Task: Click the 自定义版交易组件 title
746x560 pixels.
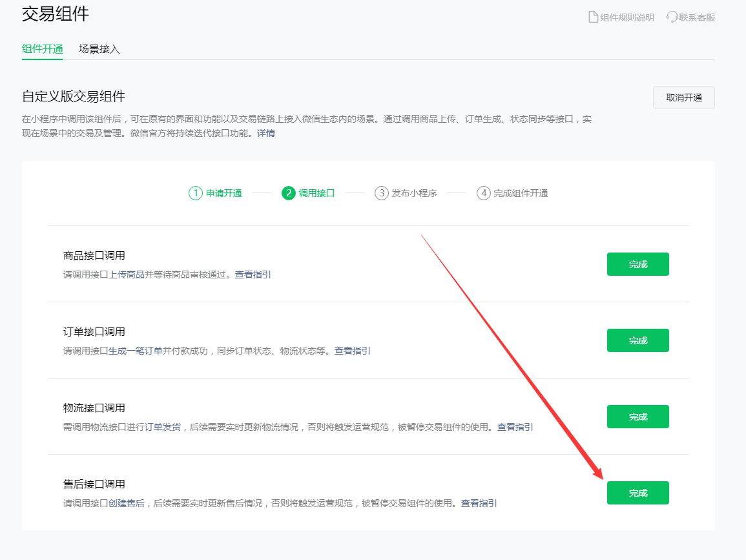Action: point(74,97)
